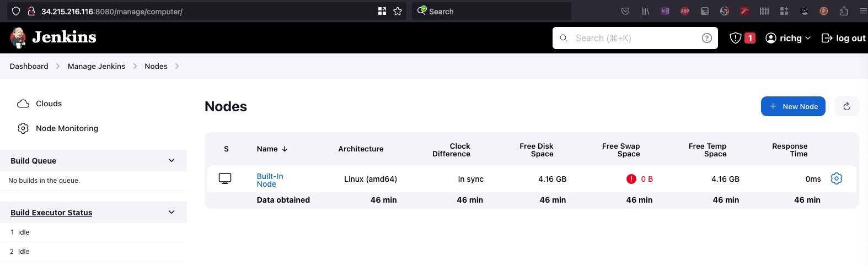The height and width of the screenshot is (266, 868).
Task: Click the red swap space warning icon
Action: tap(631, 179)
